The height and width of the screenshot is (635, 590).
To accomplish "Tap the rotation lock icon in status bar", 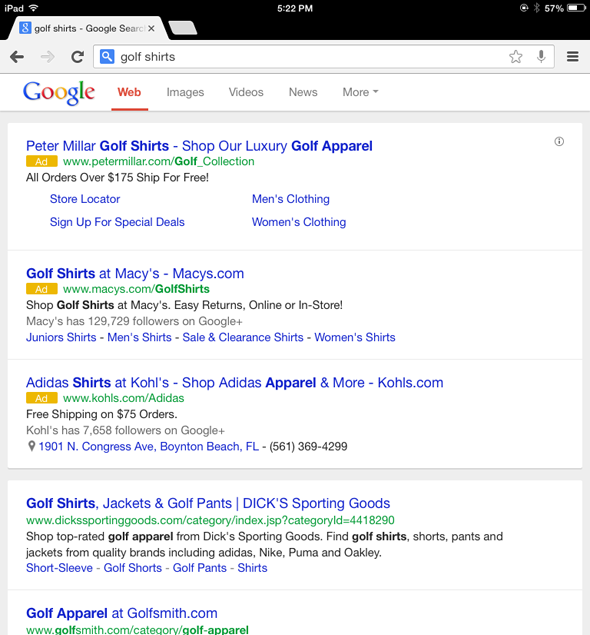I will 524,8.
